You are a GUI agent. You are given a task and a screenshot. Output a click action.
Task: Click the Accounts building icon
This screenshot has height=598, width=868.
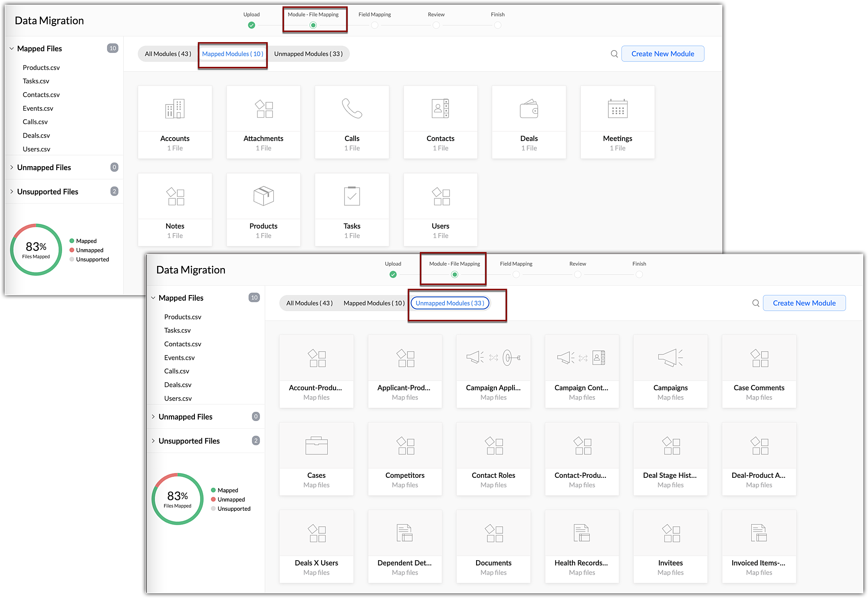coord(175,109)
